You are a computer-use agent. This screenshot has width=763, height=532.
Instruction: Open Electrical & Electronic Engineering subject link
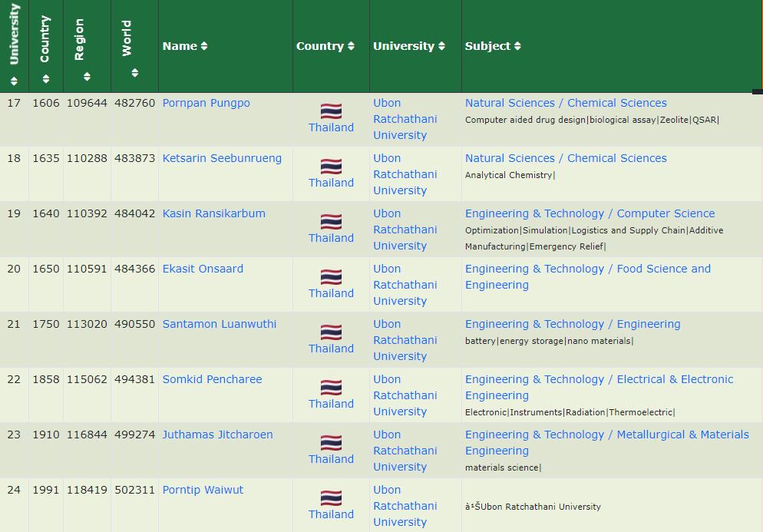599,387
